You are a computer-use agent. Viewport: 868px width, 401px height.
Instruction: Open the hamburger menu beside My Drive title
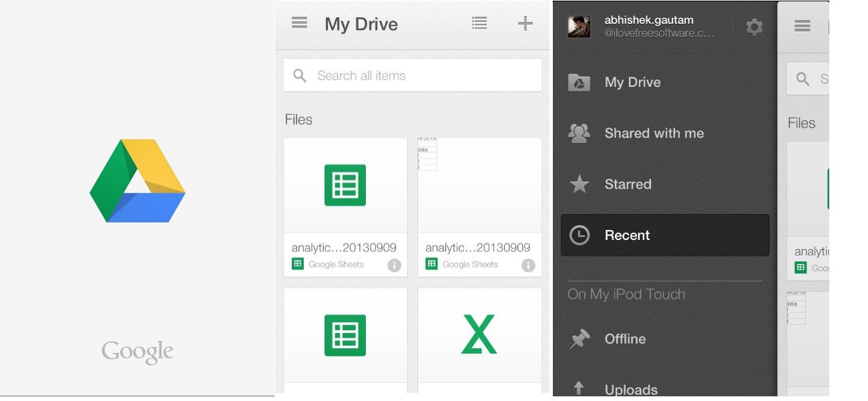pos(300,23)
